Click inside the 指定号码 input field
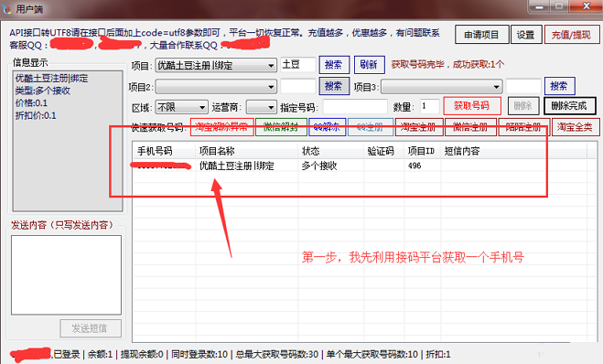 (x=355, y=106)
